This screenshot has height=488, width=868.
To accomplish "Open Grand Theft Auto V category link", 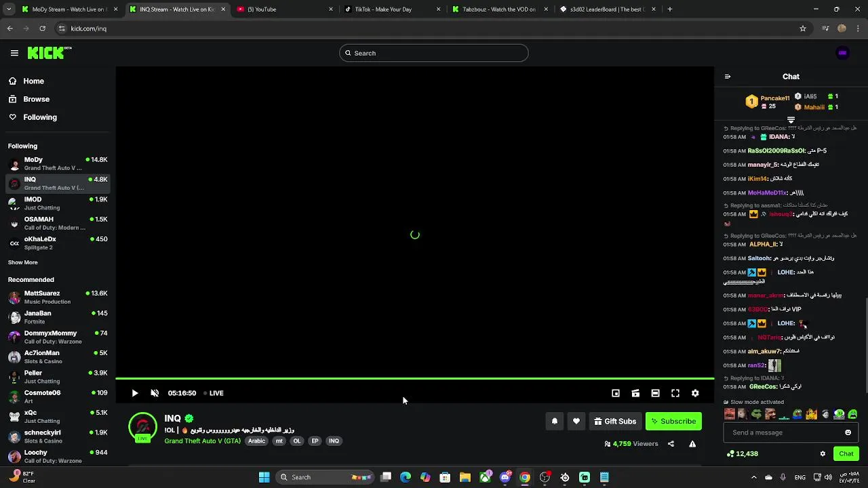I will pos(202,441).
